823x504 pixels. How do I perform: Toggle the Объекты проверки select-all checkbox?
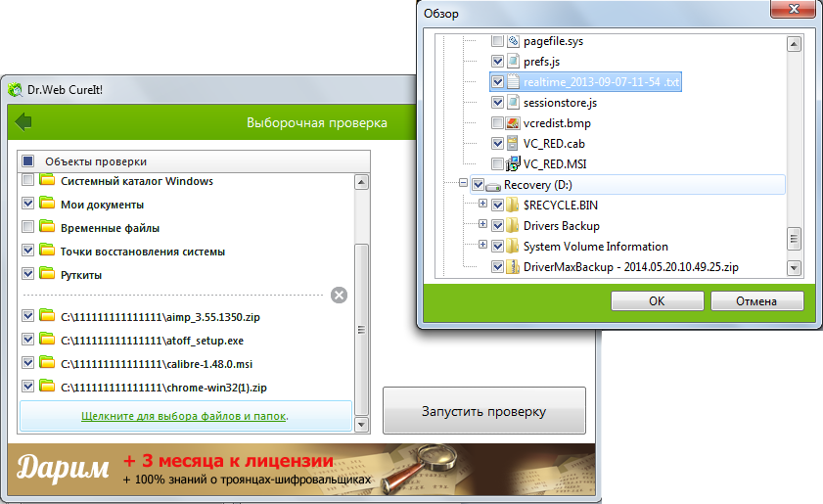[27, 160]
